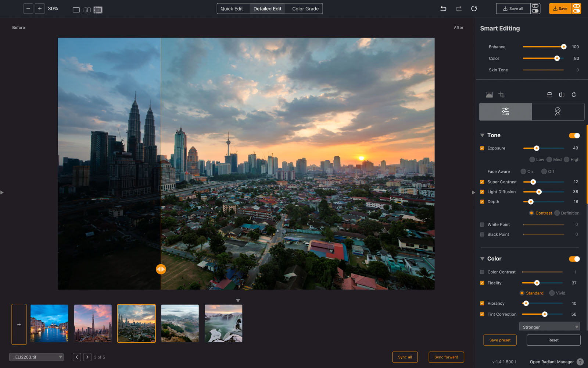Switch to the portrait adjustments panel

558,112
